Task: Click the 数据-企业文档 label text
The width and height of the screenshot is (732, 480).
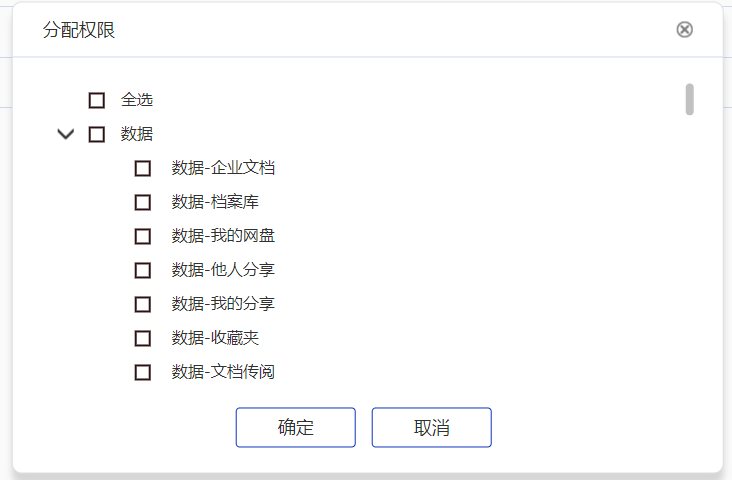Action: [x=223, y=168]
